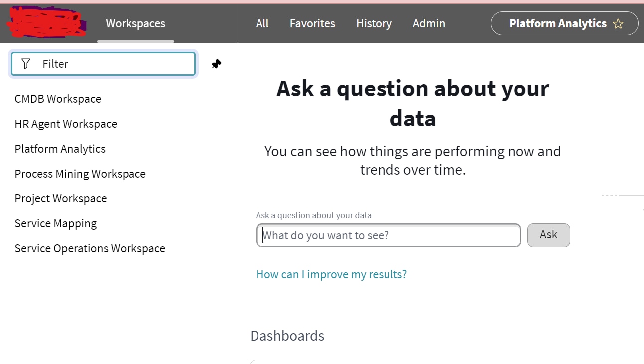Open the Favorites tab
Viewport: 644px width, 364px height.
click(x=312, y=23)
